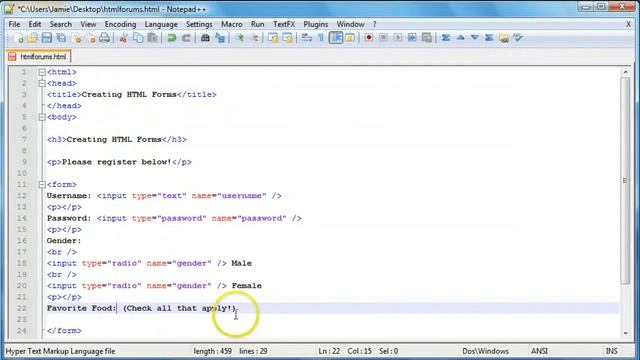The image size is (640, 360).
Task: Toggle Show all characters pilcrow icon
Action: click(321, 38)
